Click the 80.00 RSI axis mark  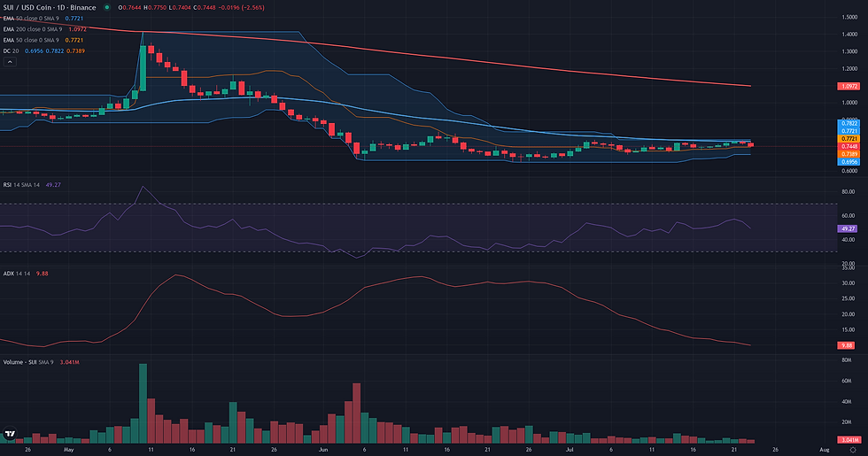(848, 191)
